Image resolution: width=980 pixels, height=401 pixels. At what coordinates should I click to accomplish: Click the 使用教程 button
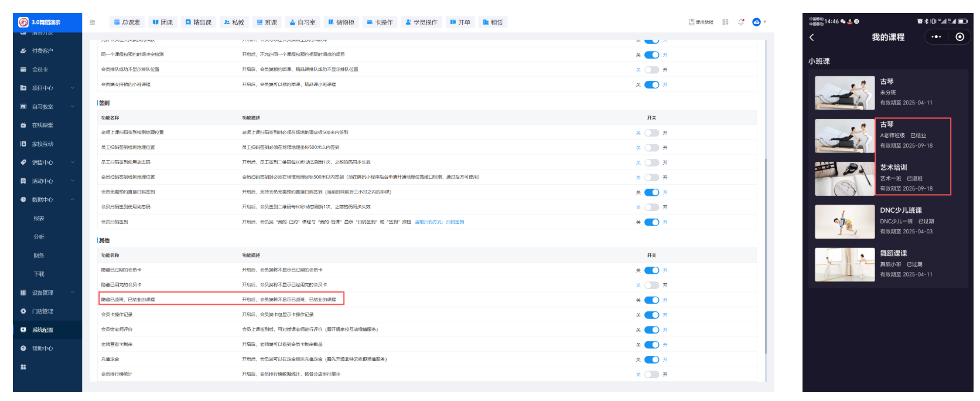coord(701,22)
